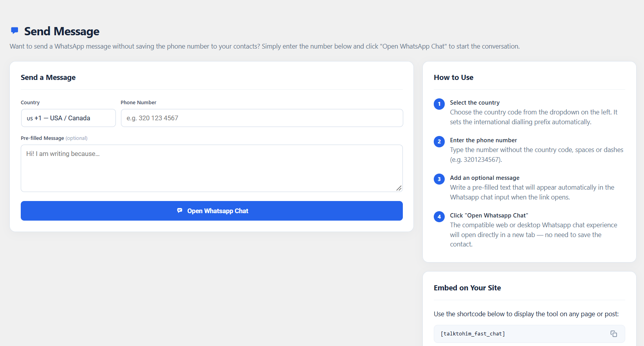Click the 'How to Use' heading
The width and height of the screenshot is (644, 346).
453,78
